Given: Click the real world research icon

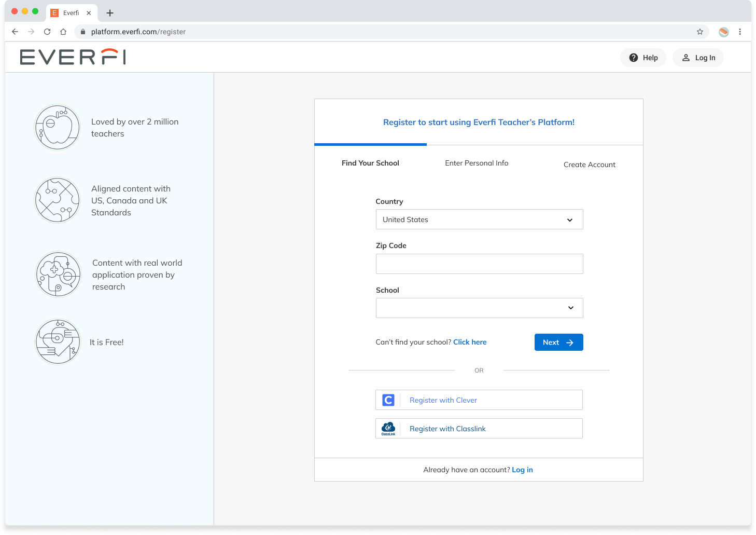Looking at the screenshot, I should click(59, 275).
